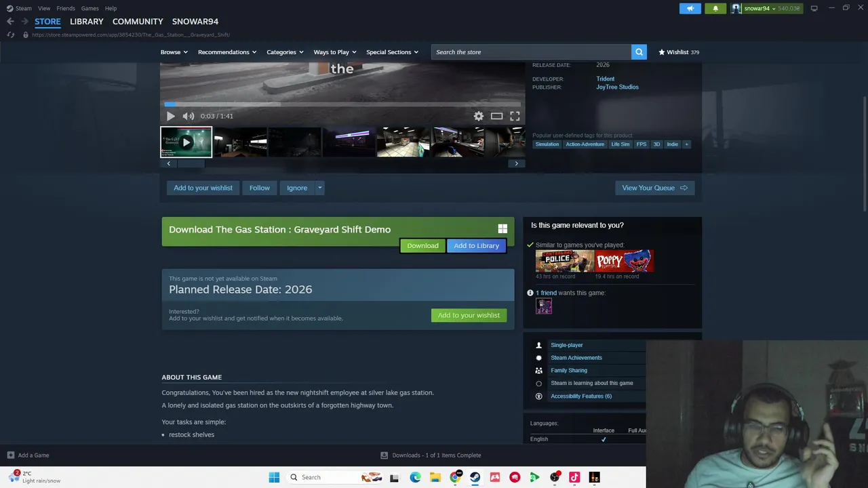Screen dimensions: 868x488
Task: Click the Steam taskbar icon
Action: tap(475, 477)
